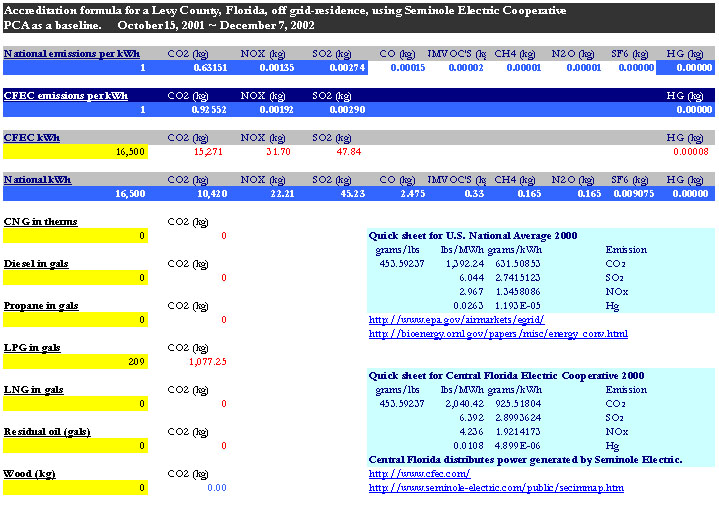Select CFEC HG value 0.00008
This screenshot has height=515, width=719.
point(691,152)
